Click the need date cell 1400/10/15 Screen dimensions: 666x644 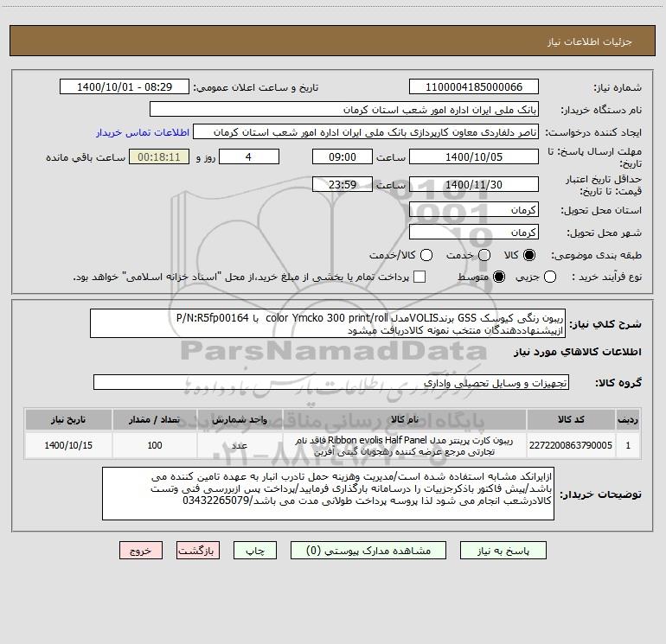68,445
